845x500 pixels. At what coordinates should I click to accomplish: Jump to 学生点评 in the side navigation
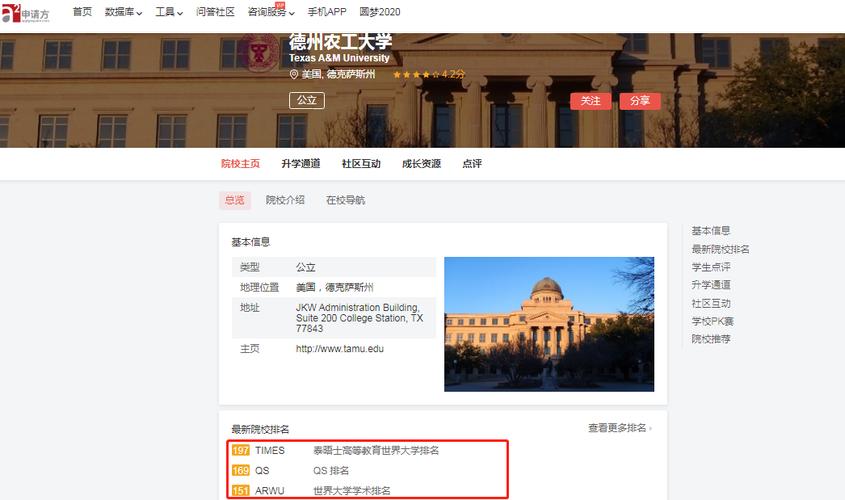[x=711, y=267]
